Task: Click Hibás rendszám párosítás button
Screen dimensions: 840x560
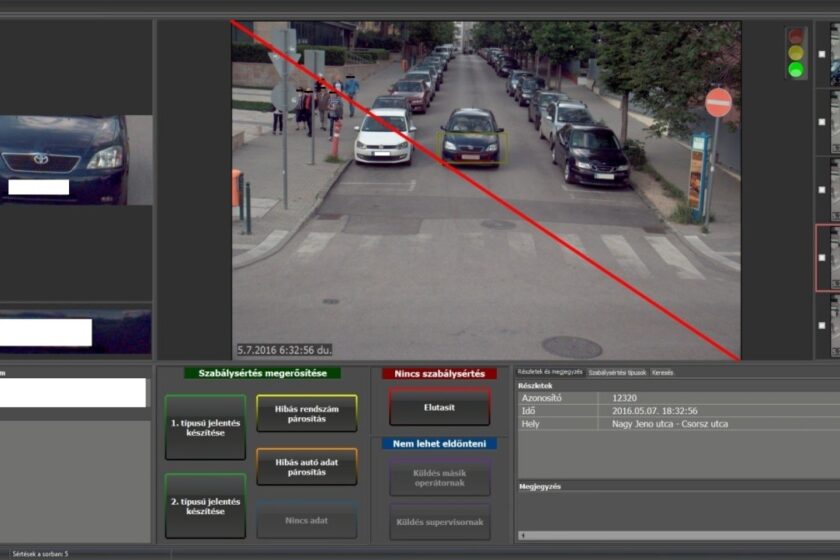Action: (306, 412)
